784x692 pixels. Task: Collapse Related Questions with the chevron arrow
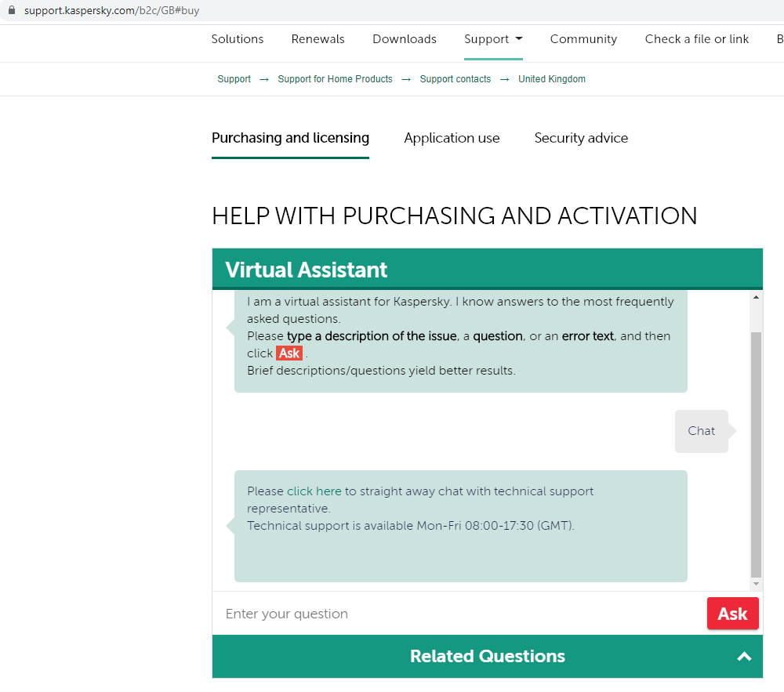pyautogui.click(x=744, y=657)
